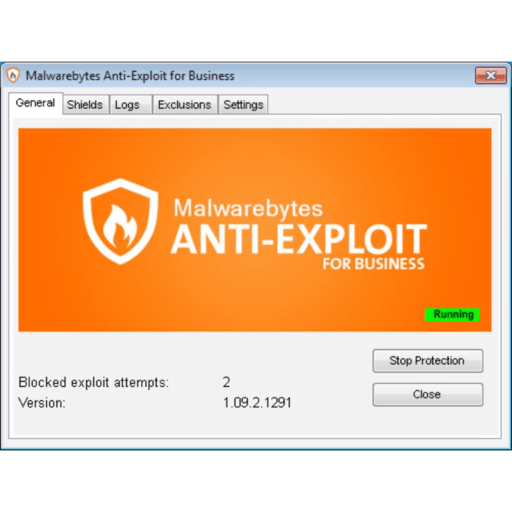Close the window with the red X
Viewport: 512px width, 512px height.
coord(491,76)
